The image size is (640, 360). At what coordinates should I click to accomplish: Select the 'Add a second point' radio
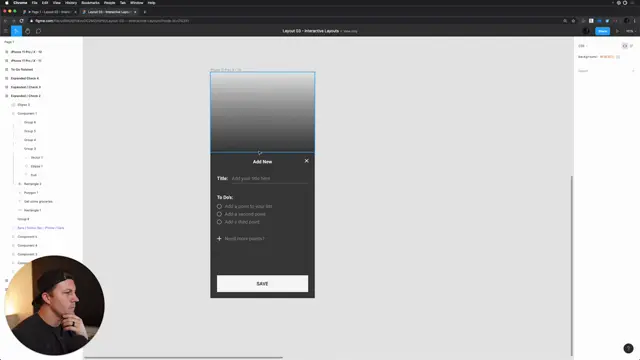[x=219, y=214]
